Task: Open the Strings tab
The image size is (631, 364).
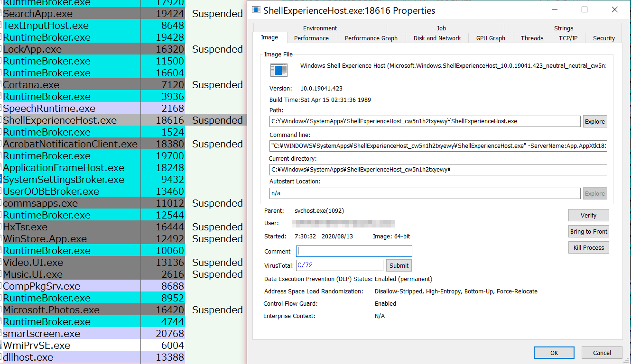Action: (x=563, y=28)
